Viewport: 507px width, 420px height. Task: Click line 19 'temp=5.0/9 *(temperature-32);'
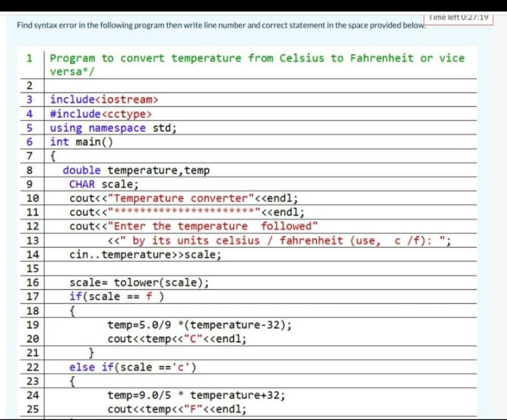(x=200, y=325)
